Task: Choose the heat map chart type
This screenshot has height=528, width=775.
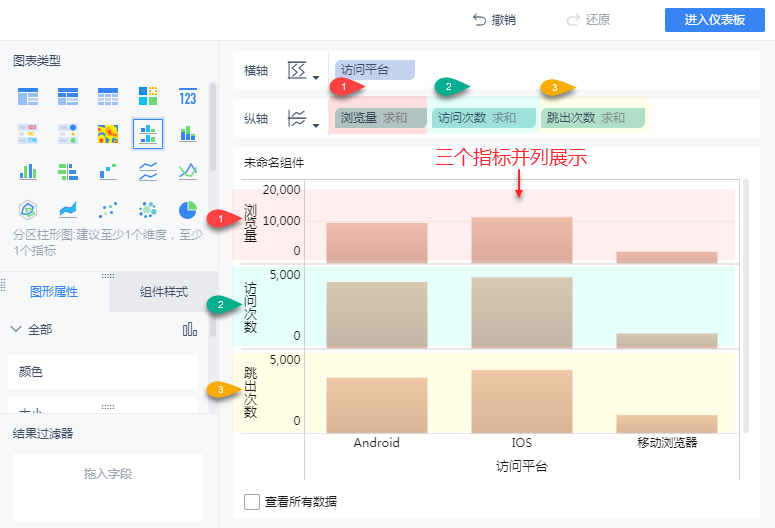Action: [108, 134]
